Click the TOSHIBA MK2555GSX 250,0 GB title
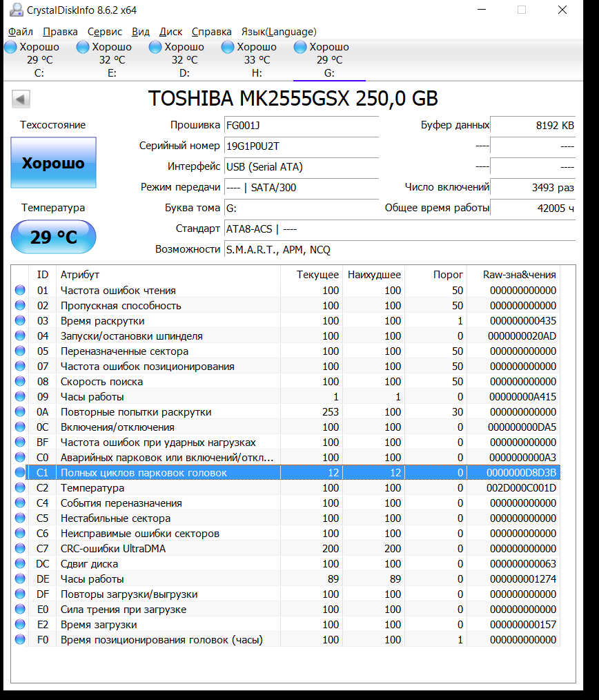The width and height of the screenshot is (599, 700). click(293, 98)
